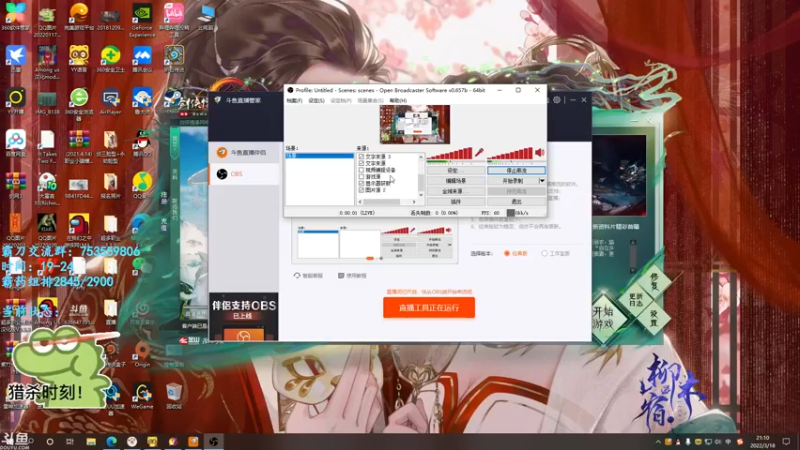Click 退出 exit button in OBS
800x450 pixels.
516,202
